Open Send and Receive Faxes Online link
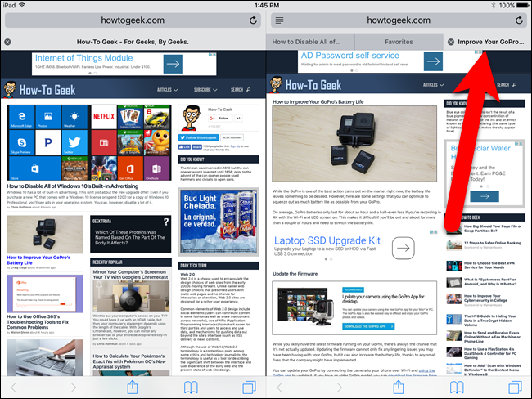The image size is (532, 399). point(492,337)
